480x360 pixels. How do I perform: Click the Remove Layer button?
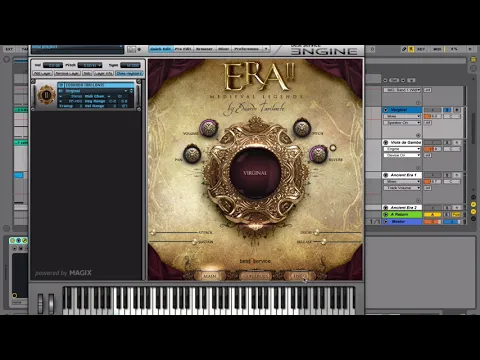click(67, 73)
